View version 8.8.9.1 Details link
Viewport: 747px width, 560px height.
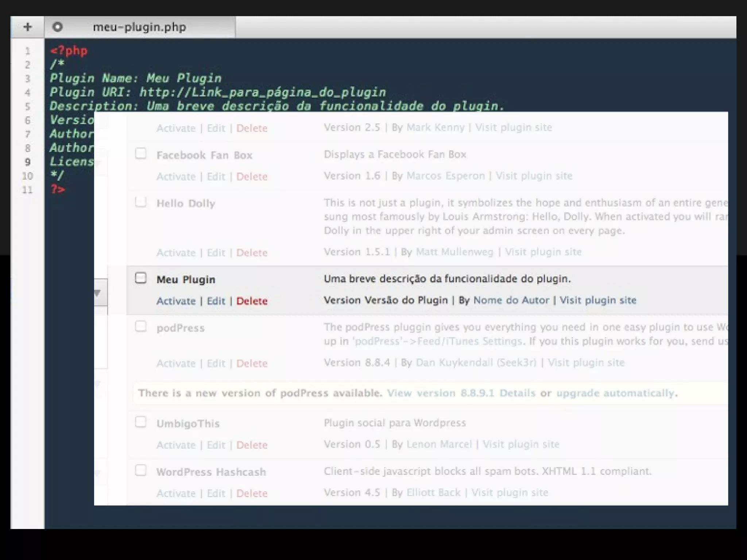(461, 393)
